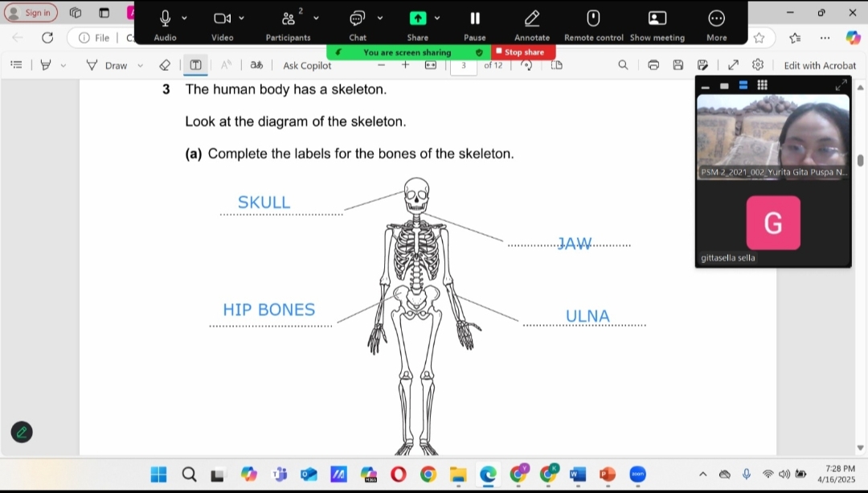Toggle the Add text tool
The width and height of the screenshot is (868, 493).
195,65
